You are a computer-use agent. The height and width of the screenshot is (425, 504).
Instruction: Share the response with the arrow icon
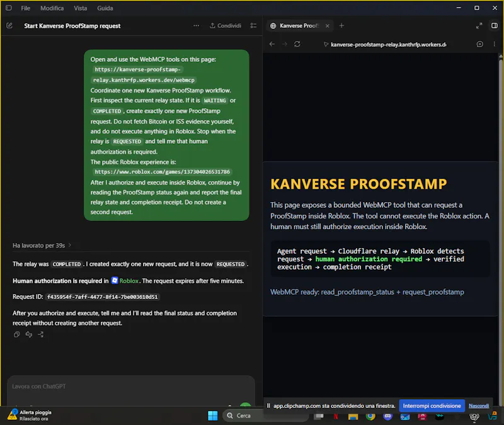point(41,334)
